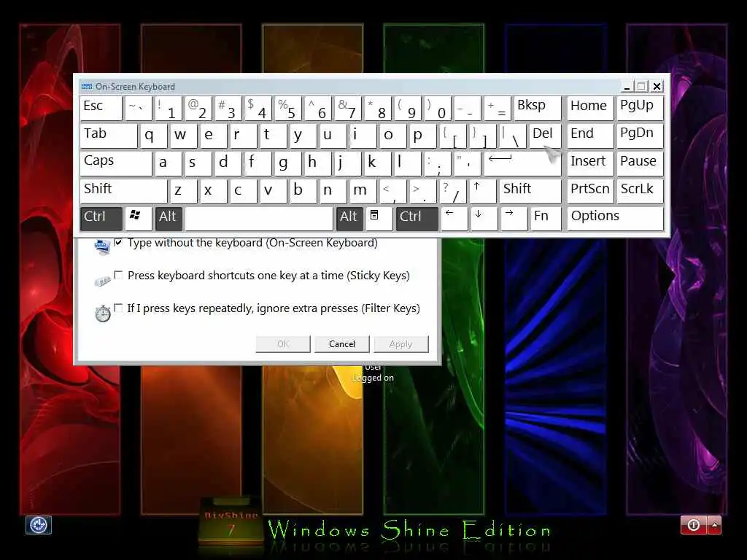The image size is (747, 560).
Task: Click the letter q key
Action: click(x=153, y=136)
